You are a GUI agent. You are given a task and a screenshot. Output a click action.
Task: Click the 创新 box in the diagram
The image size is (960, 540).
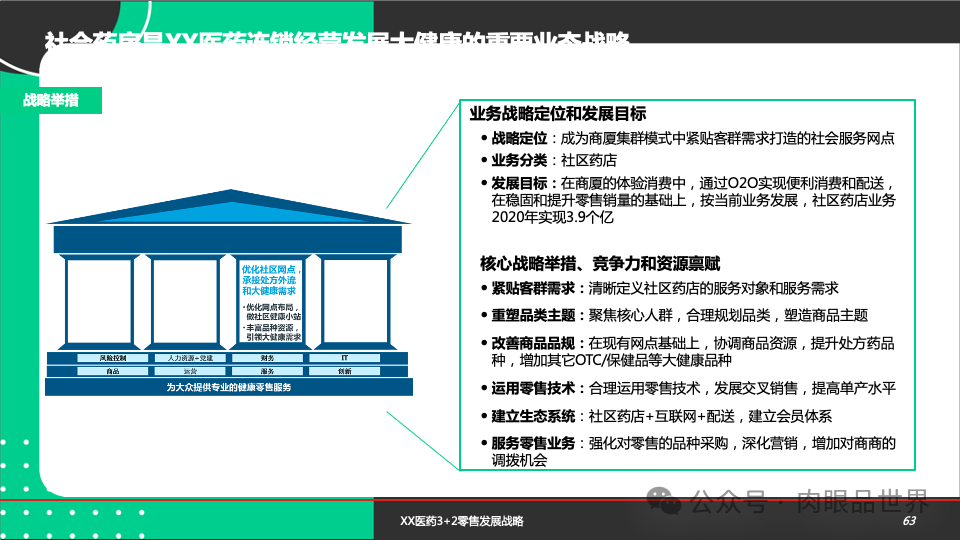345,372
